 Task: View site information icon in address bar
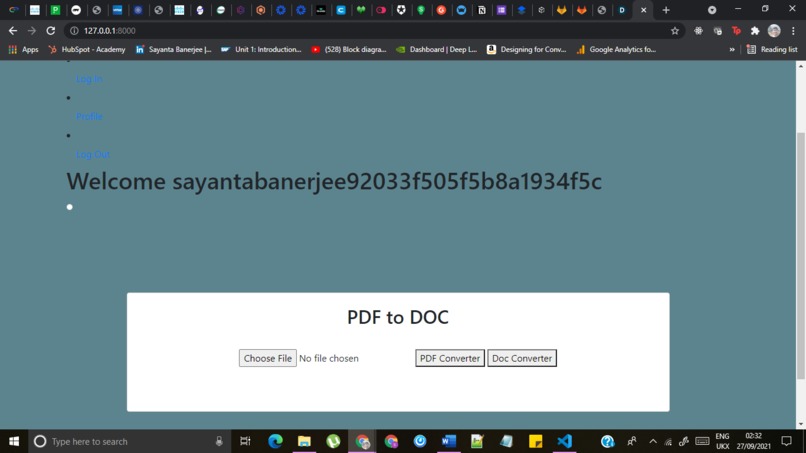(74, 31)
